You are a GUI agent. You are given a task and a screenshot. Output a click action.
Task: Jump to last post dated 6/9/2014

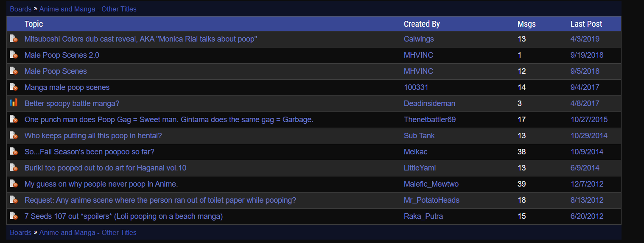(585, 168)
